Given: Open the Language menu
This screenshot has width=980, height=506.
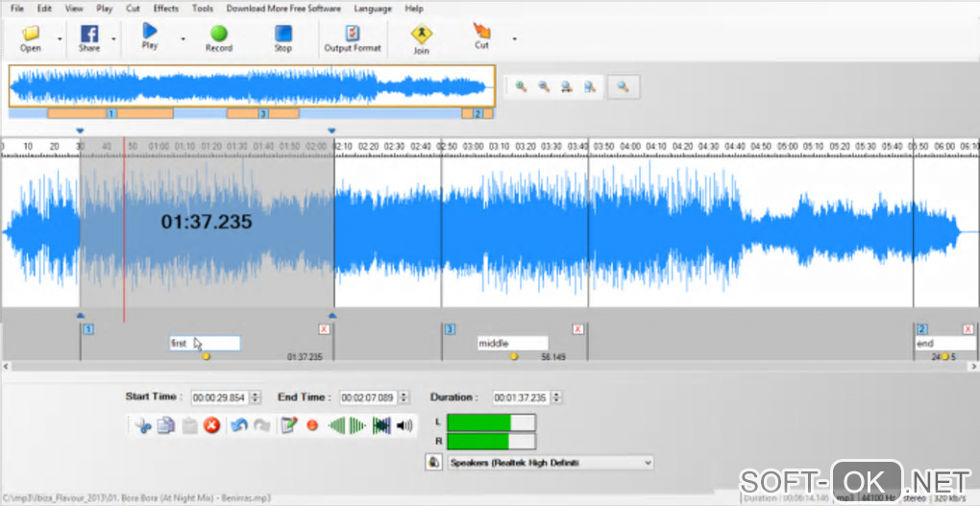Looking at the screenshot, I should 373,9.
